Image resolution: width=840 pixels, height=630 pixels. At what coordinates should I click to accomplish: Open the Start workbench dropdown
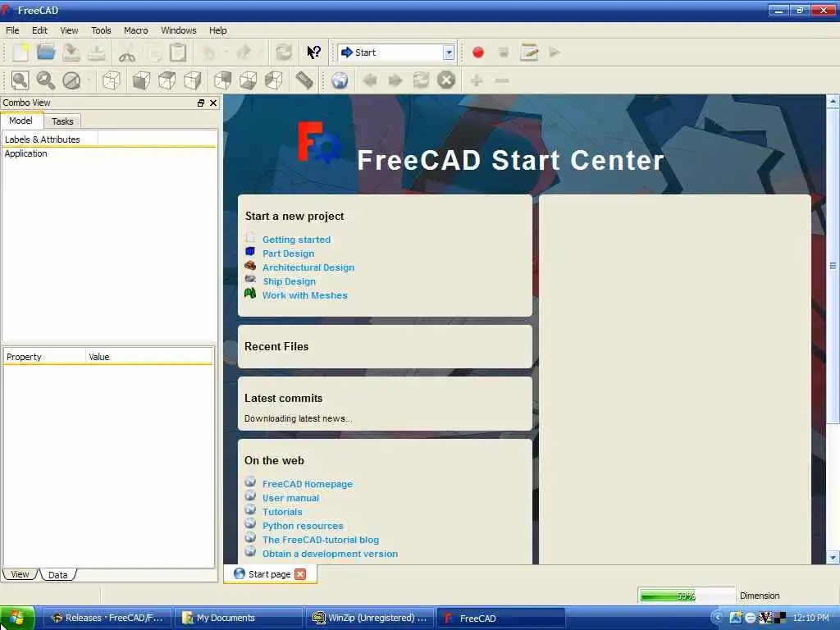click(449, 52)
